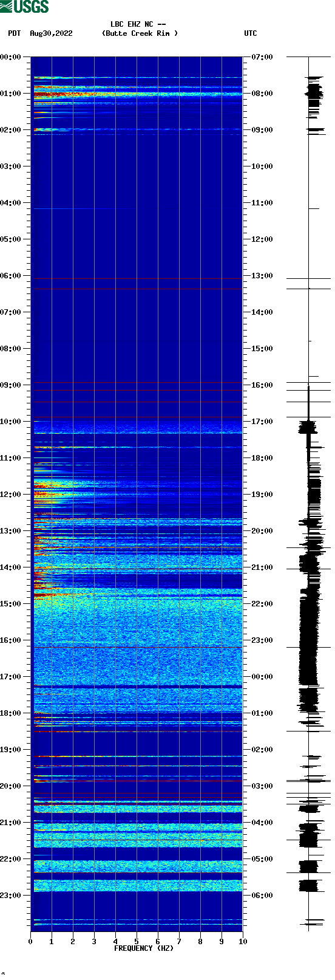Click the PDT 09:00 time label

[x=11, y=385]
